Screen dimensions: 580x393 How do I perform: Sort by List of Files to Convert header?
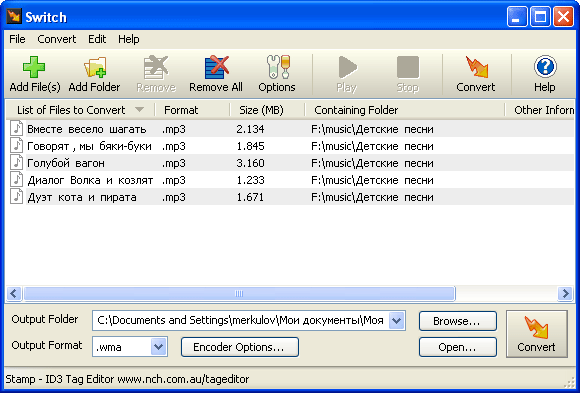point(80,110)
